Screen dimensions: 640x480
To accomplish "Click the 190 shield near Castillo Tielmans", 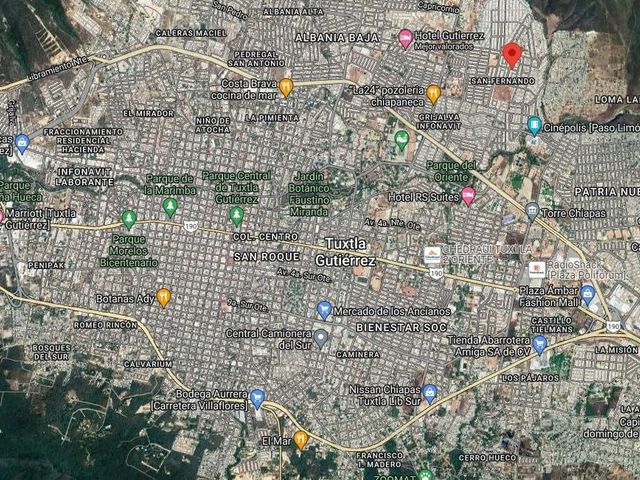I will click(x=613, y=326).
